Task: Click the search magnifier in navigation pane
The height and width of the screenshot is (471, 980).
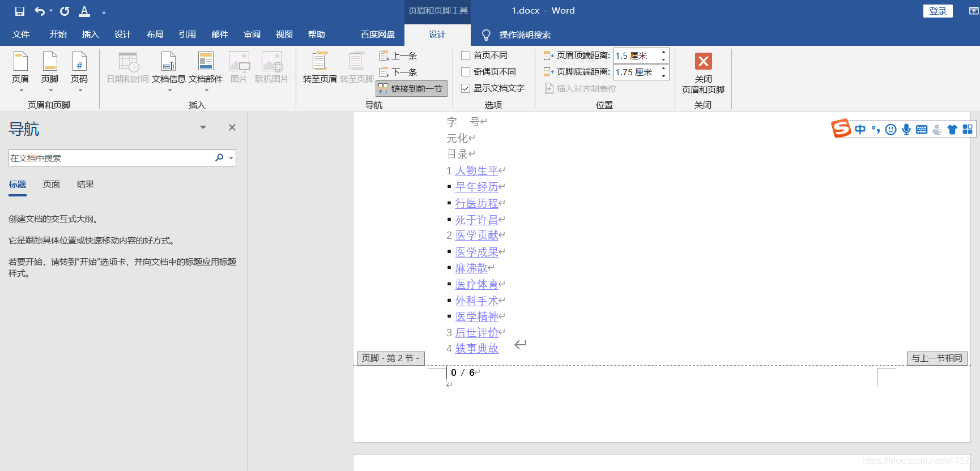Action: [219, 158]
